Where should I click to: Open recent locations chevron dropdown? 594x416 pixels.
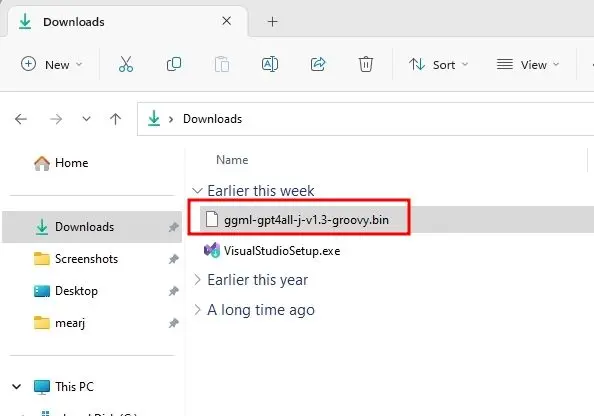[x=86, y=119]
